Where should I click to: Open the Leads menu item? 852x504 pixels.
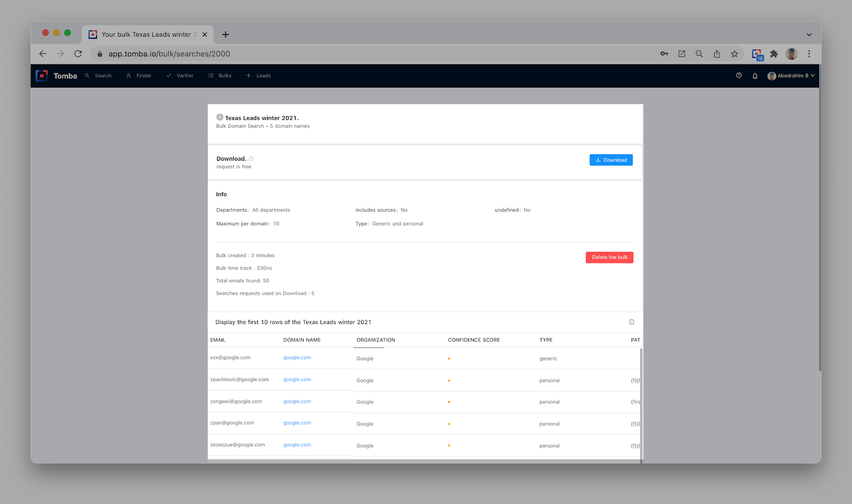pos(258,76)
